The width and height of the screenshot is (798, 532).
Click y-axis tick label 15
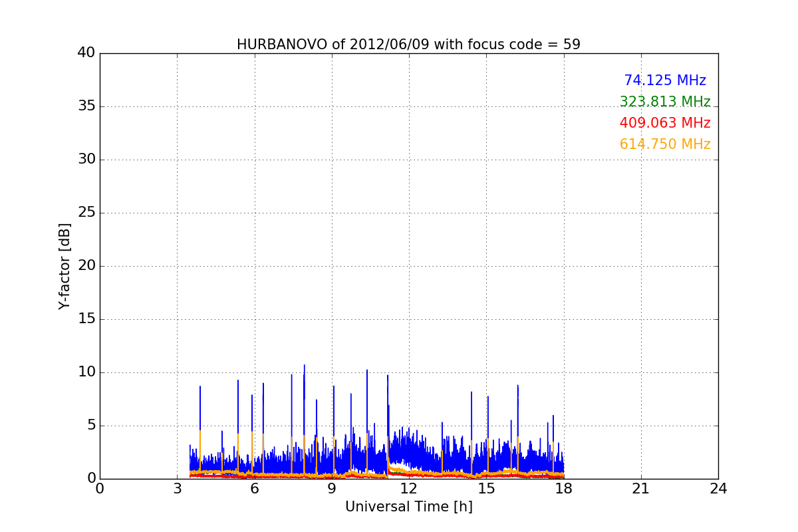coord(86,319)
